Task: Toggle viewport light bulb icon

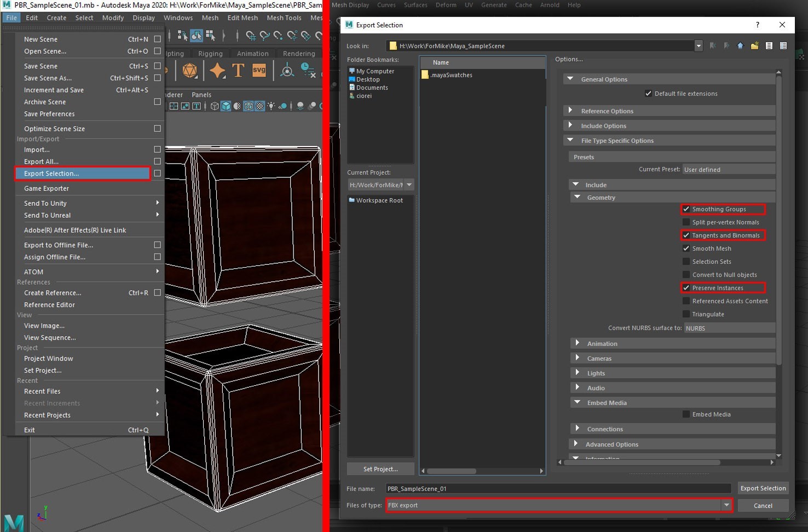Action: (271, 106)
